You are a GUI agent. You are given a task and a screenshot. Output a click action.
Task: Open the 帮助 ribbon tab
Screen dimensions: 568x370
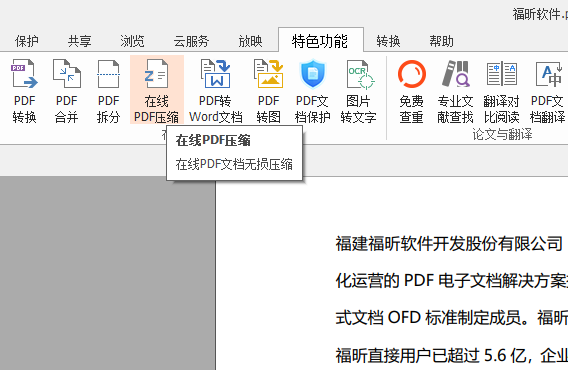click(x=441, y=41)
